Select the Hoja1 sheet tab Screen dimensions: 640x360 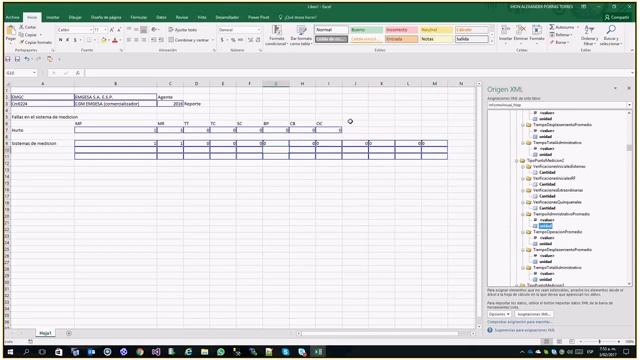[45, 333]
